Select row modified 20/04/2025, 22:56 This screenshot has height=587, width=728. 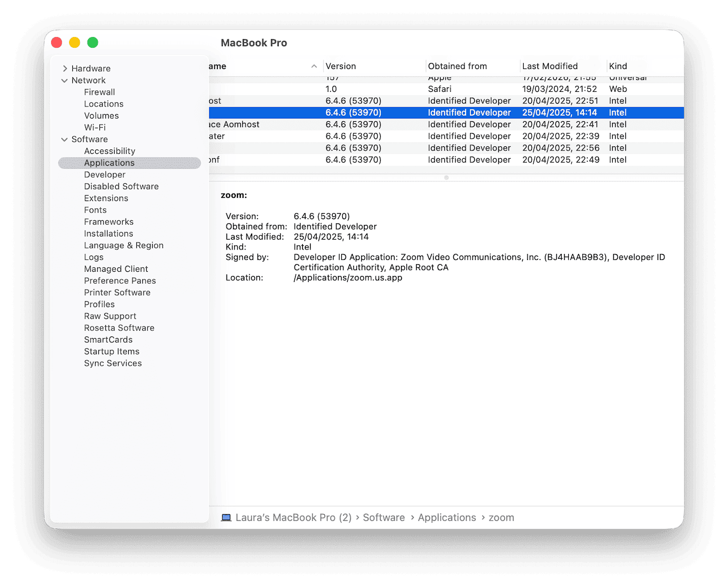446,148
